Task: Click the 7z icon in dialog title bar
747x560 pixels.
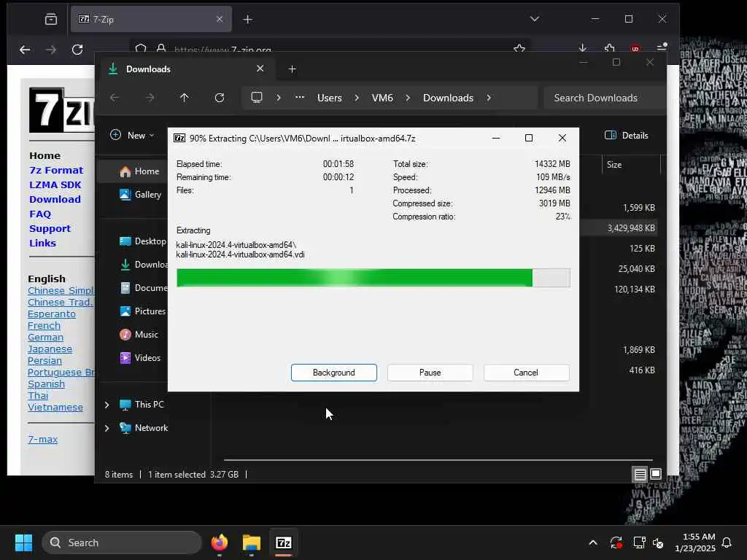Action: pyautogui.click(x=179, y=138)
